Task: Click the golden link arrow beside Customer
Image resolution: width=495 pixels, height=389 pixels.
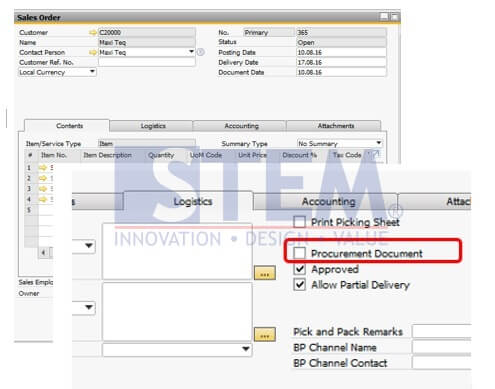Action: pos(93,32)
